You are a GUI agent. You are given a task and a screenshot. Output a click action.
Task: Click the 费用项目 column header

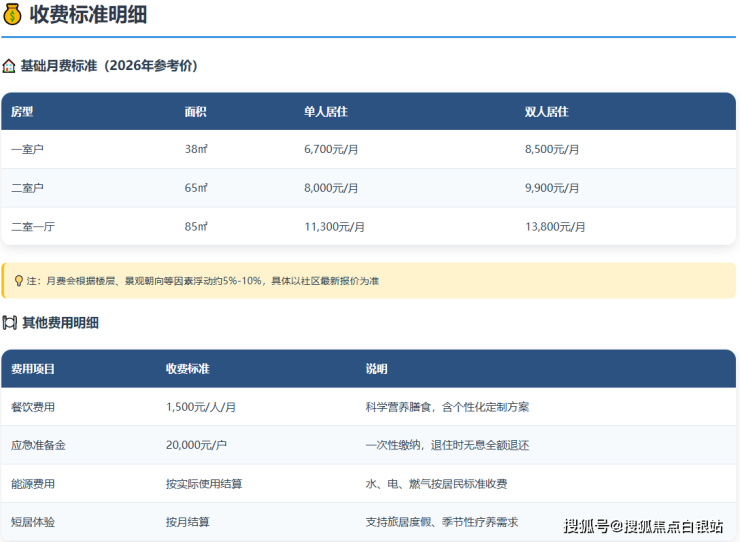pos(33,369)
